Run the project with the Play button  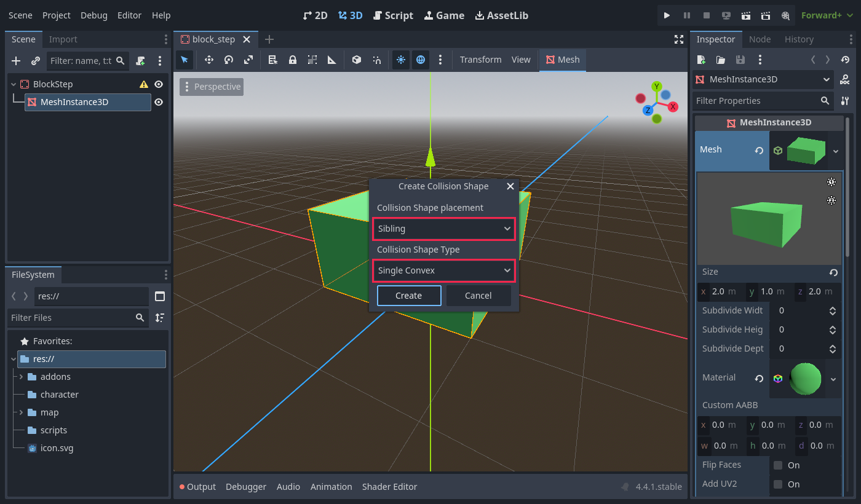point(667,15)
